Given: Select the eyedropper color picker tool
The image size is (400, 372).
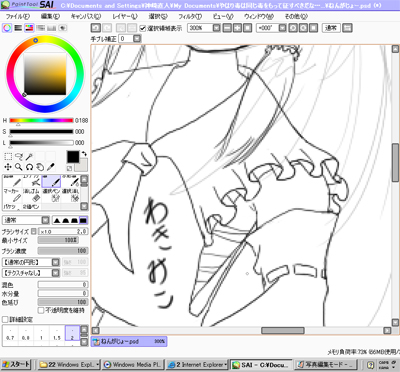Looking at the screenshot, I should (50, 167).
